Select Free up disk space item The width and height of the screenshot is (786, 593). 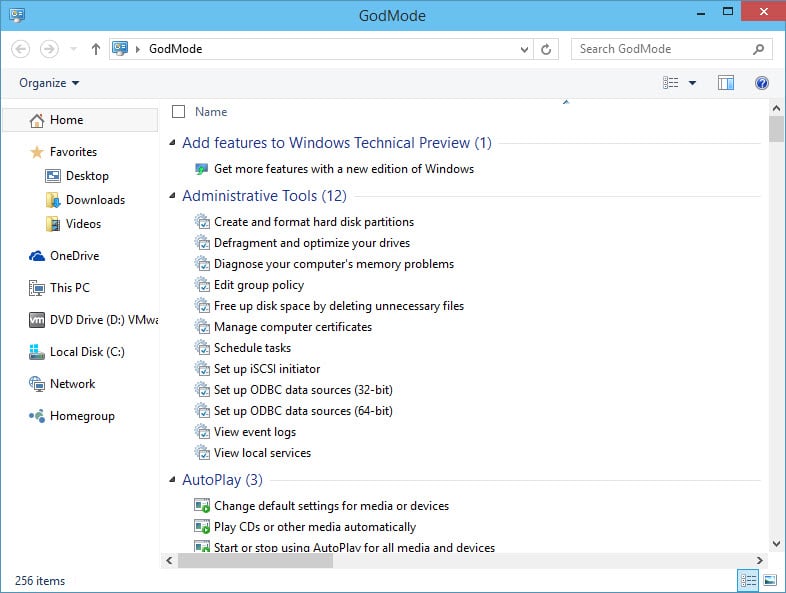coord(339,306)
